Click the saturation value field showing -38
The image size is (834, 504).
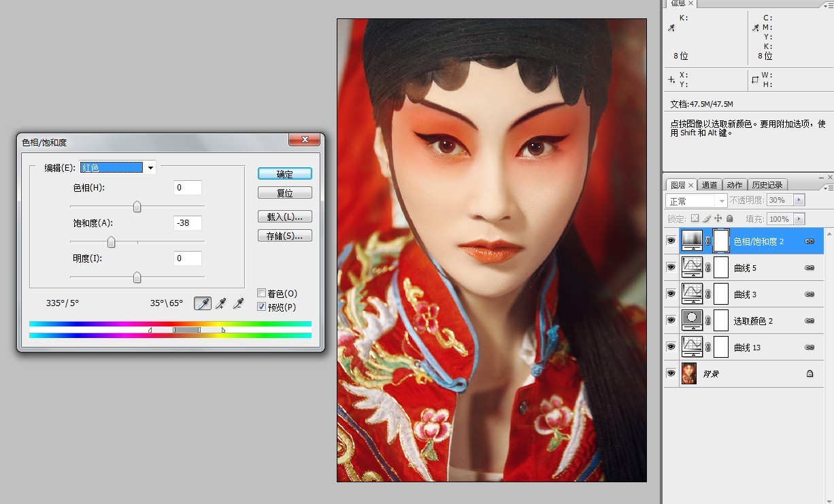click(x=187, y=223)
